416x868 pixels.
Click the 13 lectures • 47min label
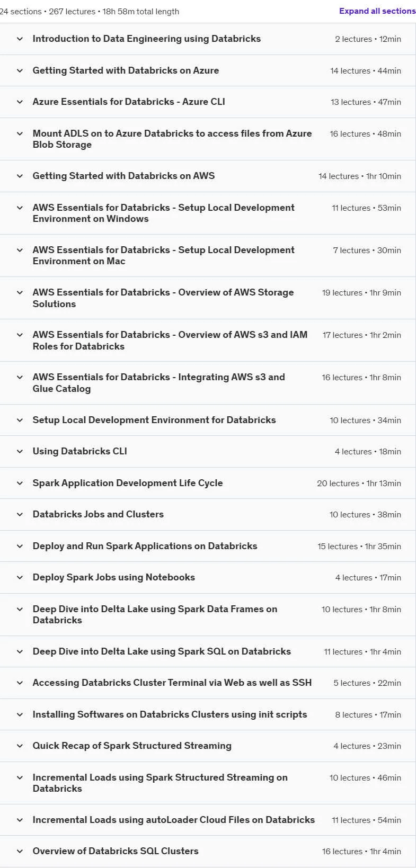pos(366,102)
